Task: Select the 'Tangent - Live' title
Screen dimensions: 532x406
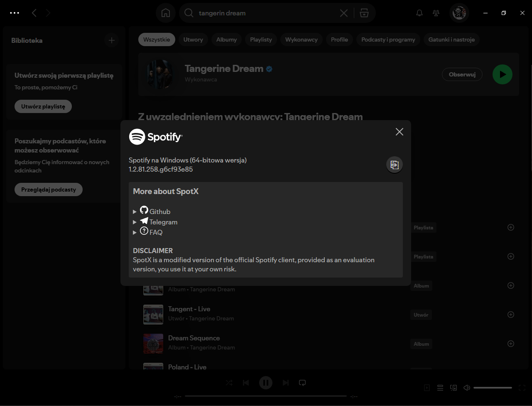Action: pyautogui.click(x=189, y=309)
